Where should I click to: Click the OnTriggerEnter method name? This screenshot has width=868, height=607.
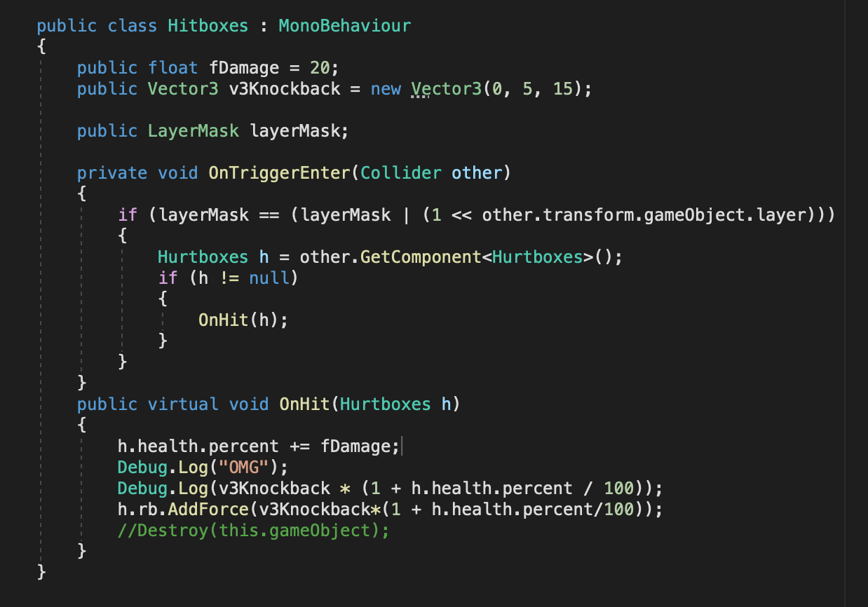[279, 173]
